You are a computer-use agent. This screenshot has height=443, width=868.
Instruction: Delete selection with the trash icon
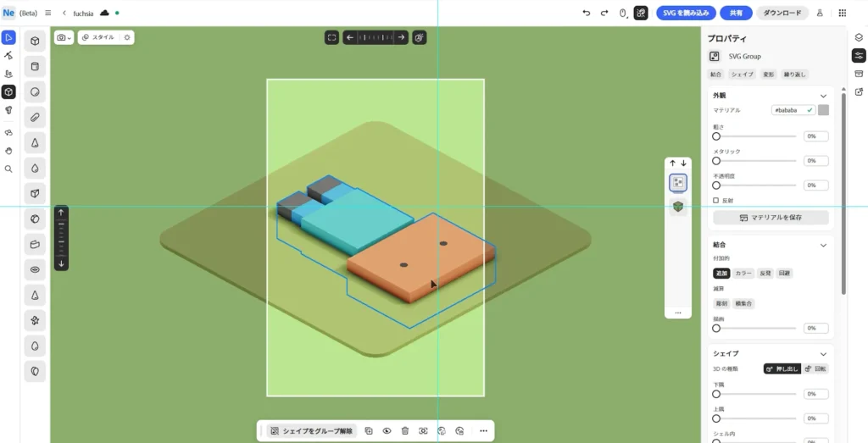(x=404, y=431)
